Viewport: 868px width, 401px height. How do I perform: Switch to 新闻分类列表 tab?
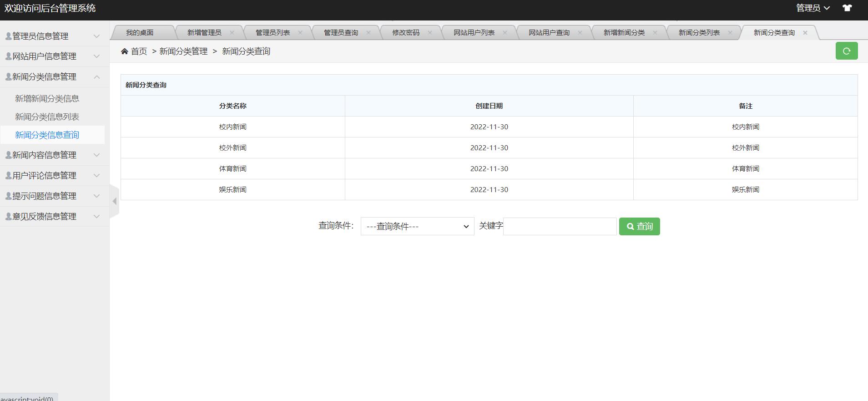699,32
